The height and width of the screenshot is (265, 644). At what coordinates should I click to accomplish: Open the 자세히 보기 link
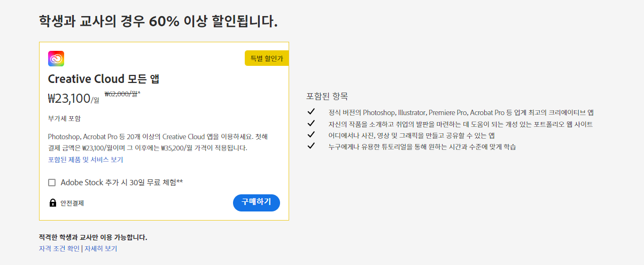coord(100,248)
